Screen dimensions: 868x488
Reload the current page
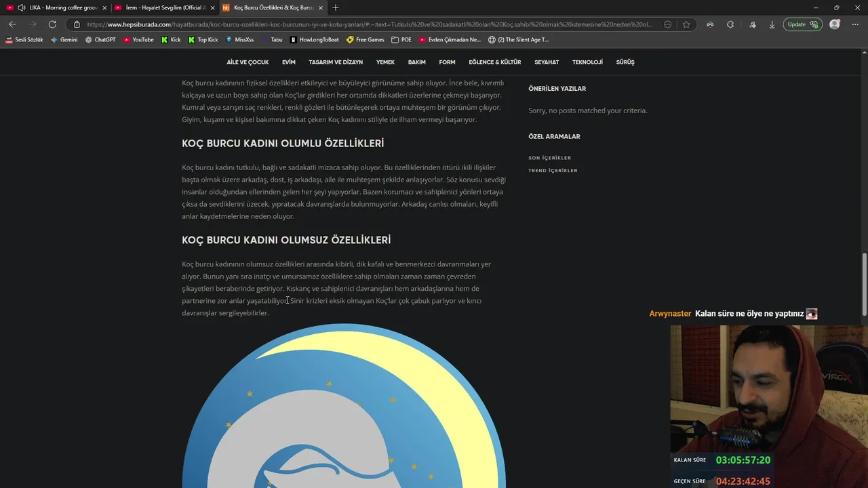[52, 24]
